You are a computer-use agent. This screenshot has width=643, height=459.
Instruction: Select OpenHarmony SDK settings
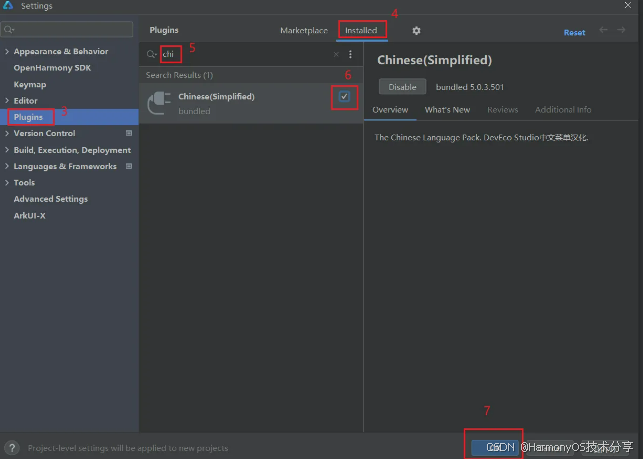pyautogui.click(x=52, y=68)
